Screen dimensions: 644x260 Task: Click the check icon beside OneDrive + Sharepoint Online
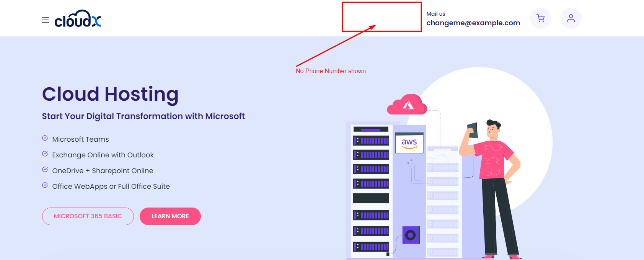(x=45, y=170)
